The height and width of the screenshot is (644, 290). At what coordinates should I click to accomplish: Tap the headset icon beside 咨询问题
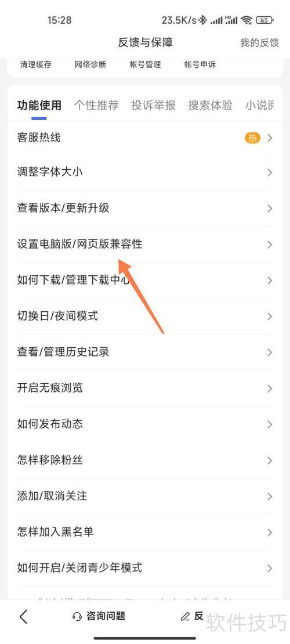(x=77, y=617)
